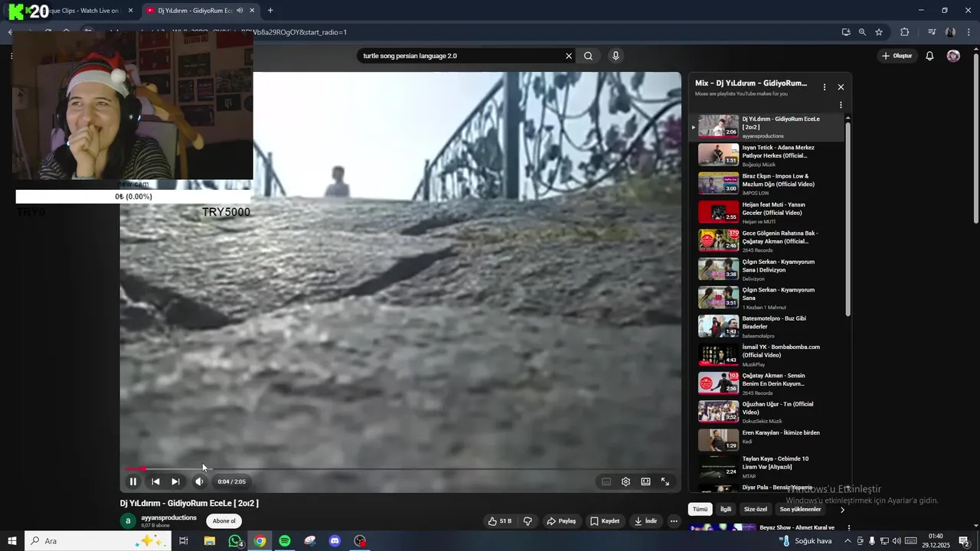This screenshot has height=551, width=980.
Task: Select Eren Karayılan - İkimize birden
Action: point(766,440)
